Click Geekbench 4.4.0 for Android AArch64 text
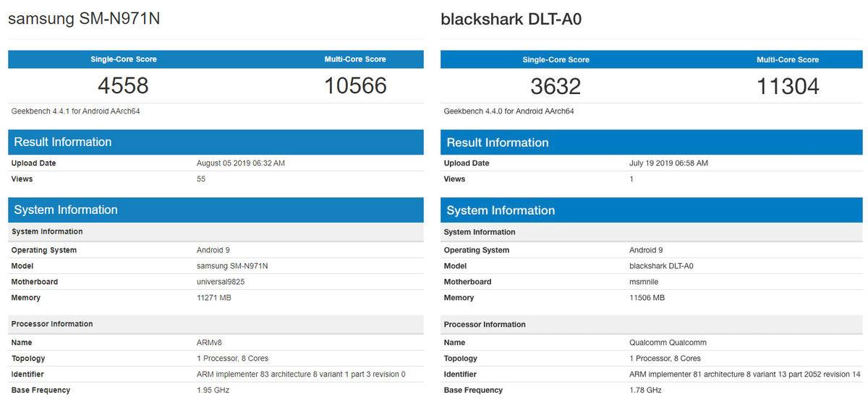Image resolution: width=868 pixels, height=402 pixels. pyautogui.click(x=509, y=111)
